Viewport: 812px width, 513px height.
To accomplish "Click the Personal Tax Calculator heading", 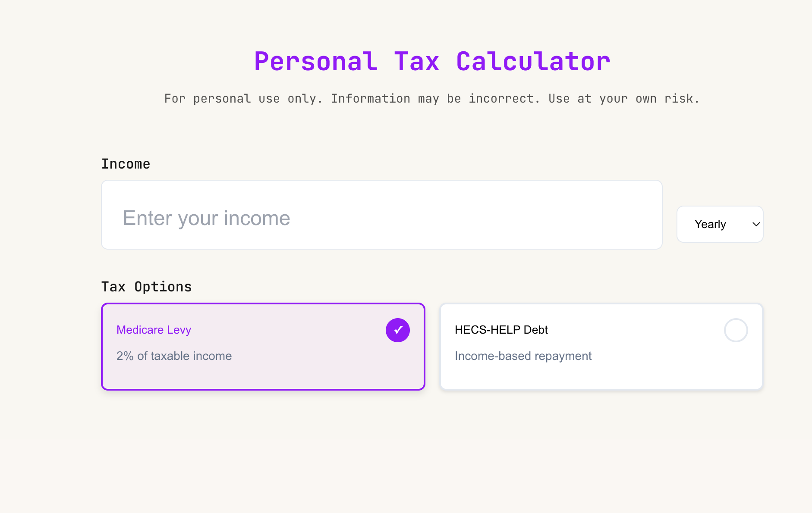I will pos(431,60).
